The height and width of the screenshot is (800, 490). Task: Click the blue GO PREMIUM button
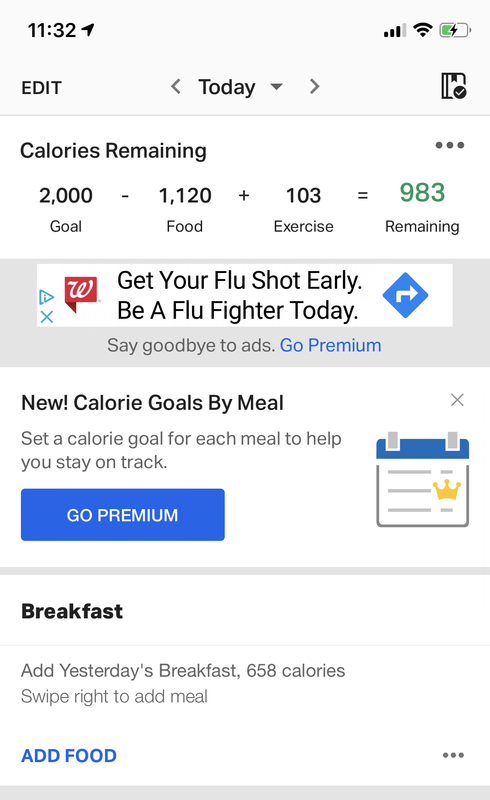pos(122,515)
